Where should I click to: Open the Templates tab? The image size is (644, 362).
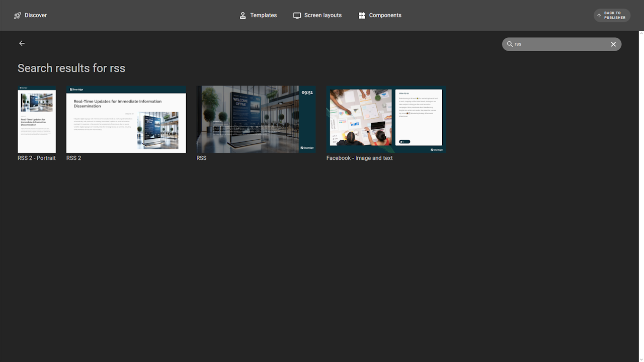(x=263, y=16)
